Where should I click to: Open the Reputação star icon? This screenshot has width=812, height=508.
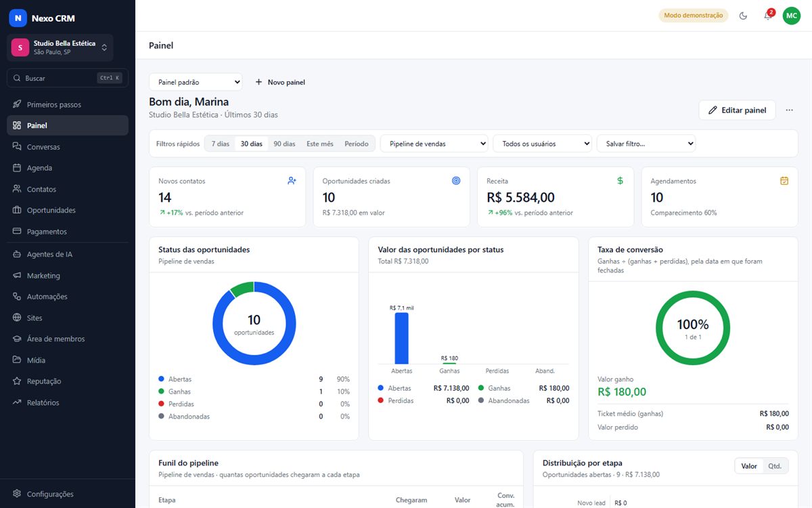click(x=17, y=381)
